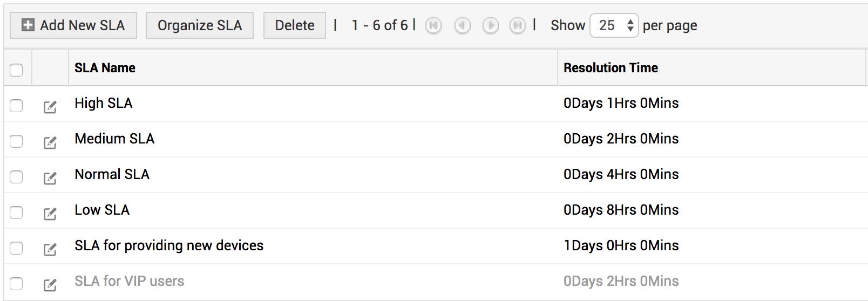Open the SLA for providing new devices link
Viewport: 868px width, 301px height.
click(169, 245)
